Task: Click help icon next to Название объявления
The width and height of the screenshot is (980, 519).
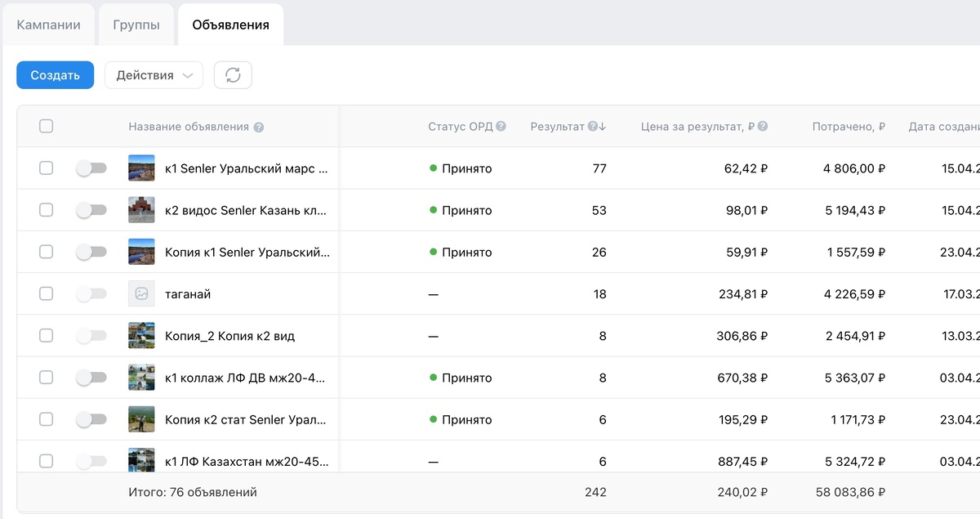Action: [x=258, y=128]
